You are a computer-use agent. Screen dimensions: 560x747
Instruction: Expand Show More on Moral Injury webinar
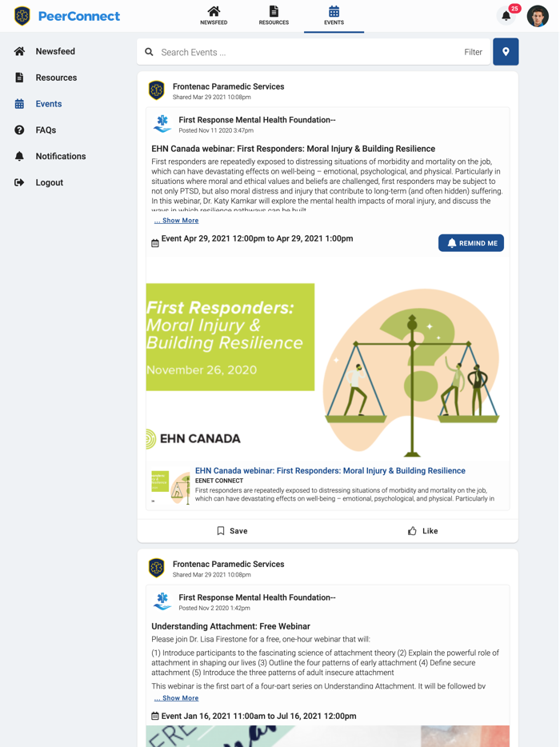click(x=176, y=220)
